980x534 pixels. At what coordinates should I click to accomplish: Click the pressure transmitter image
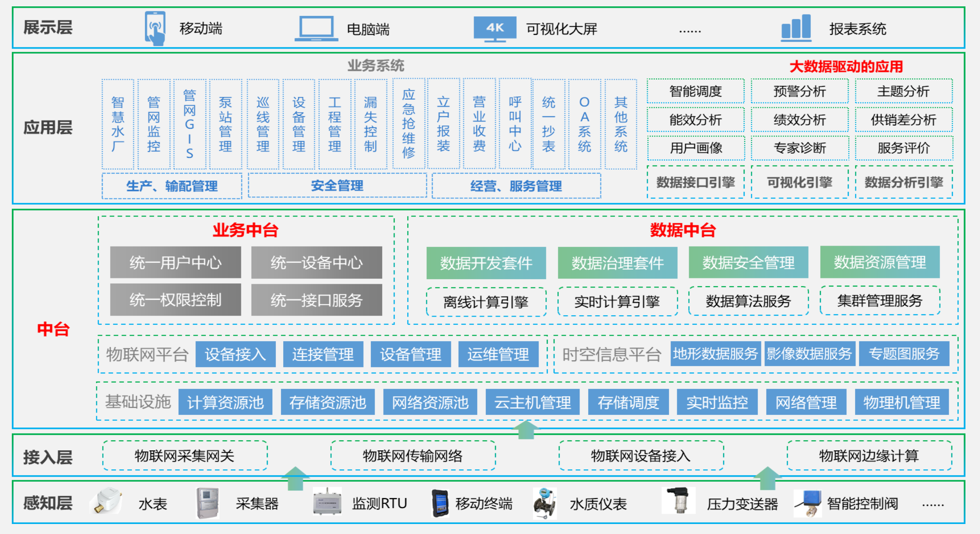[x=678, y=500]
